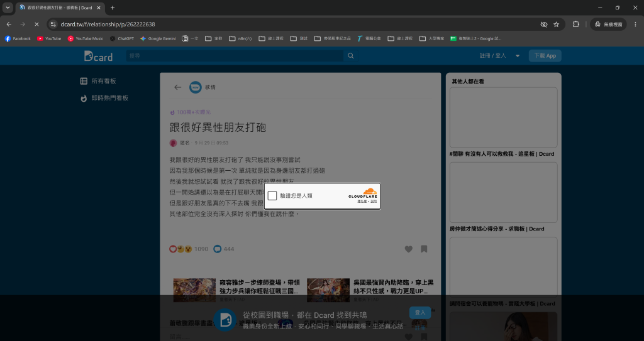Click the 所有看板 list icon
The width and height of the screenshot is (644, 341).
click(x=84, y=81)
